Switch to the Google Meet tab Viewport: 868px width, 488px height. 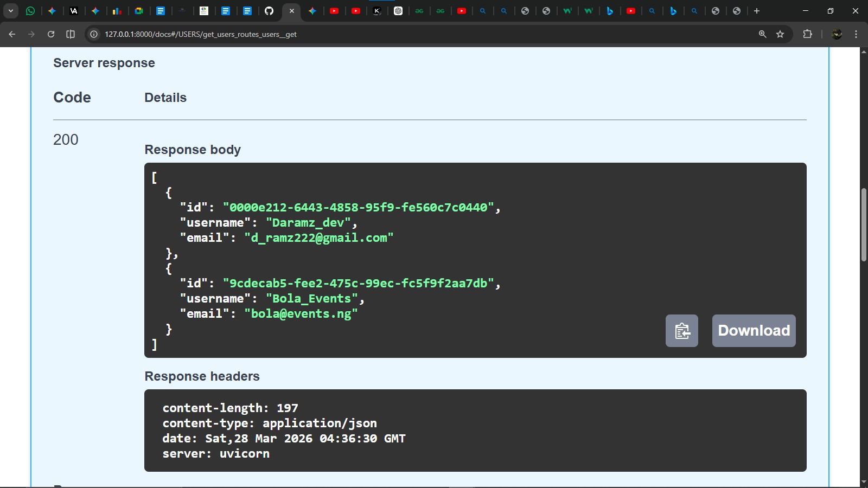[x=139, y=11]
